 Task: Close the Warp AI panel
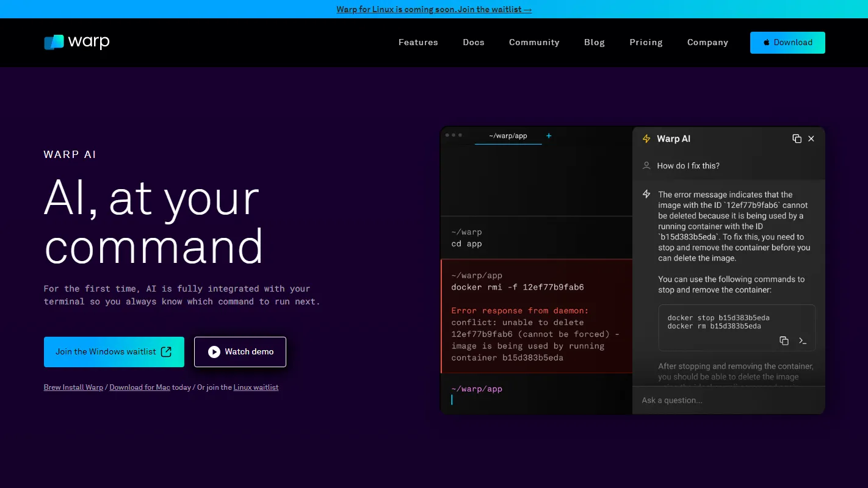point(811,139)
